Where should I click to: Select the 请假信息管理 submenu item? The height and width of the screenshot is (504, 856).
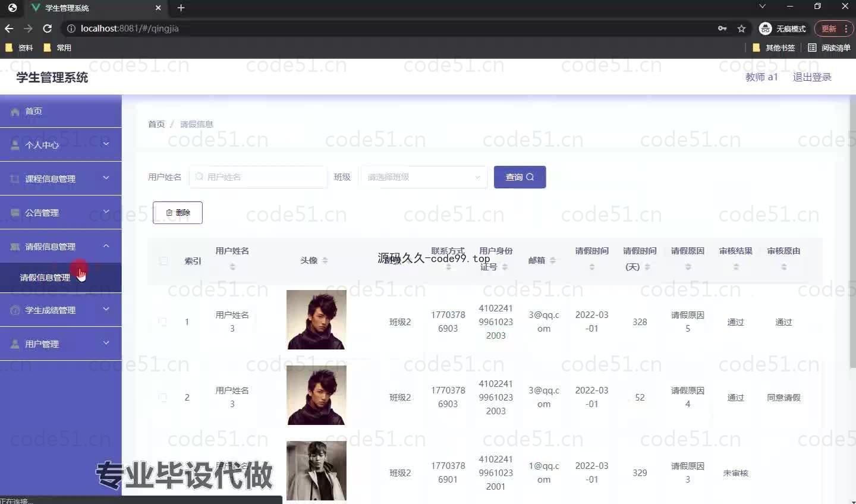(x=61, y=278)
